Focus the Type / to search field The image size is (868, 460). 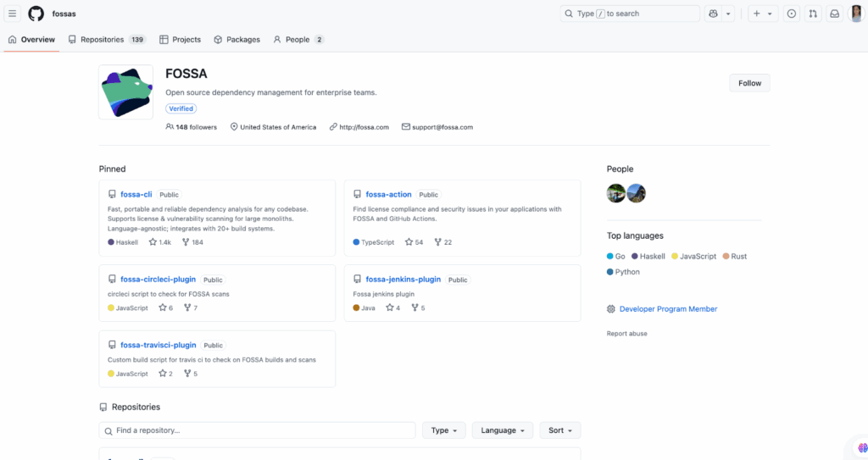tap(630, 14)
